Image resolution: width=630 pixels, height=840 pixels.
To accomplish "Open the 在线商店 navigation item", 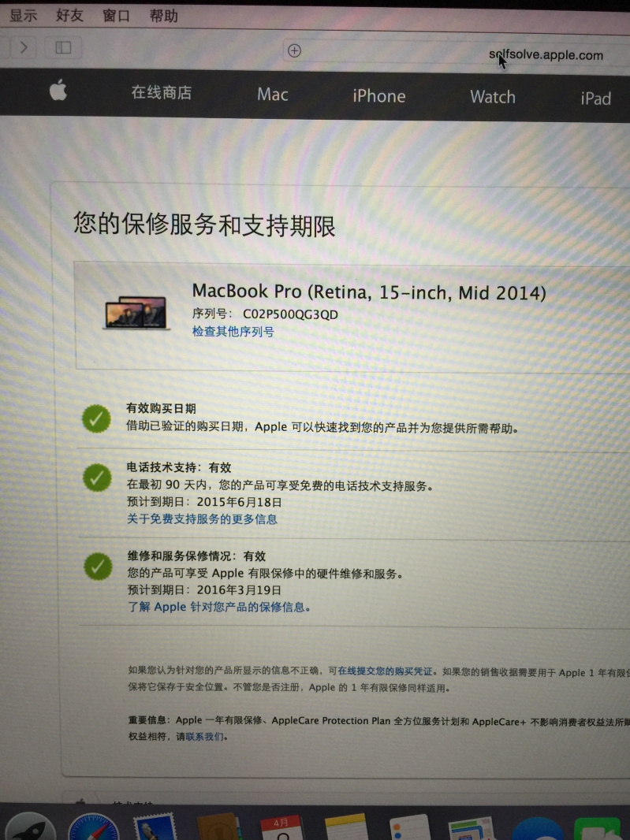I will tap(162, 93).
